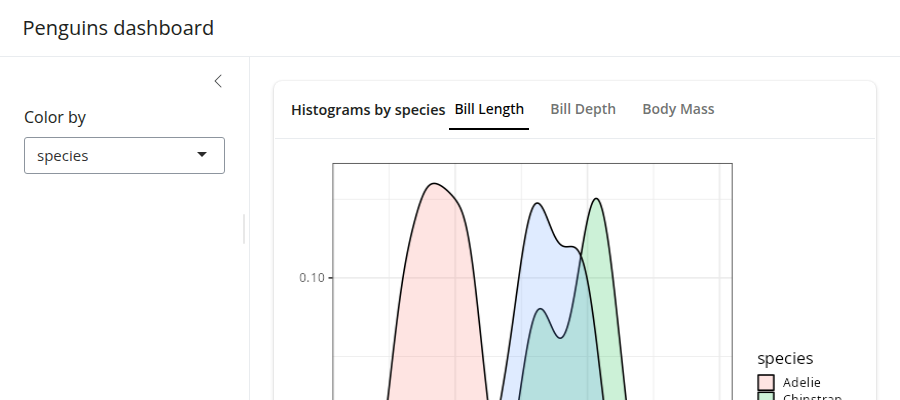Click the Histograms by species card heading
Viewport: 900px width, 400px height.
coord(368,110)
